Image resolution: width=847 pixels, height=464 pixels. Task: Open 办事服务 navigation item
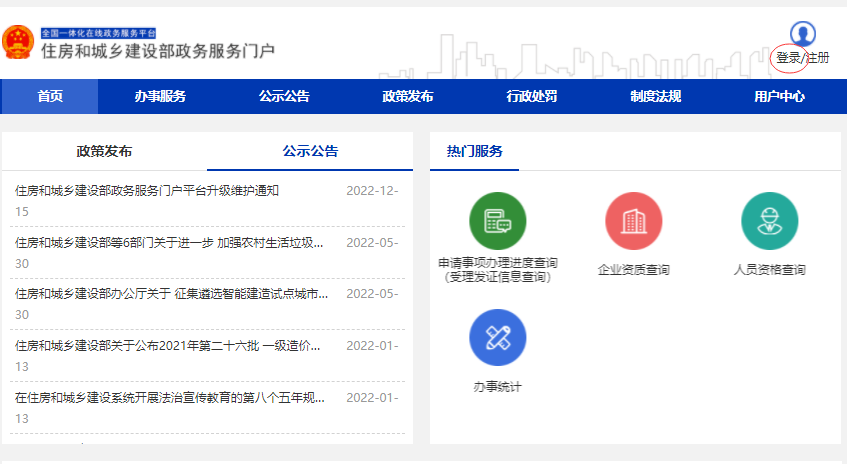point(160,96)
